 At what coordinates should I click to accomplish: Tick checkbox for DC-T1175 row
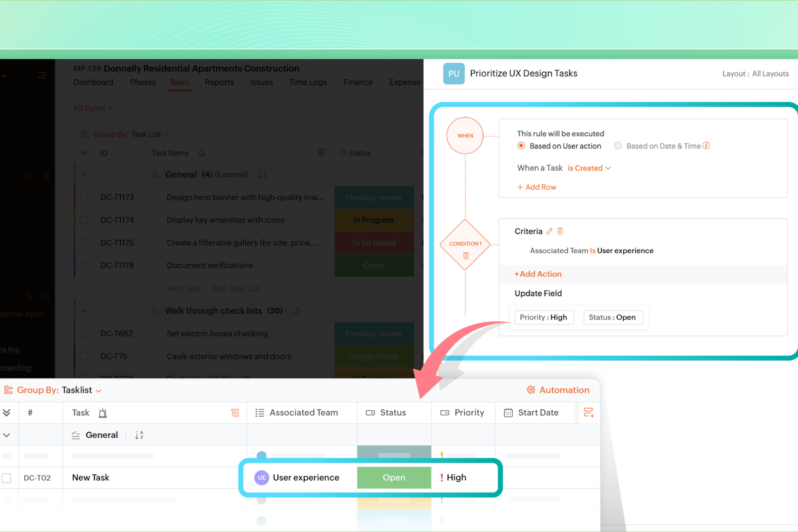pos(84,243)
